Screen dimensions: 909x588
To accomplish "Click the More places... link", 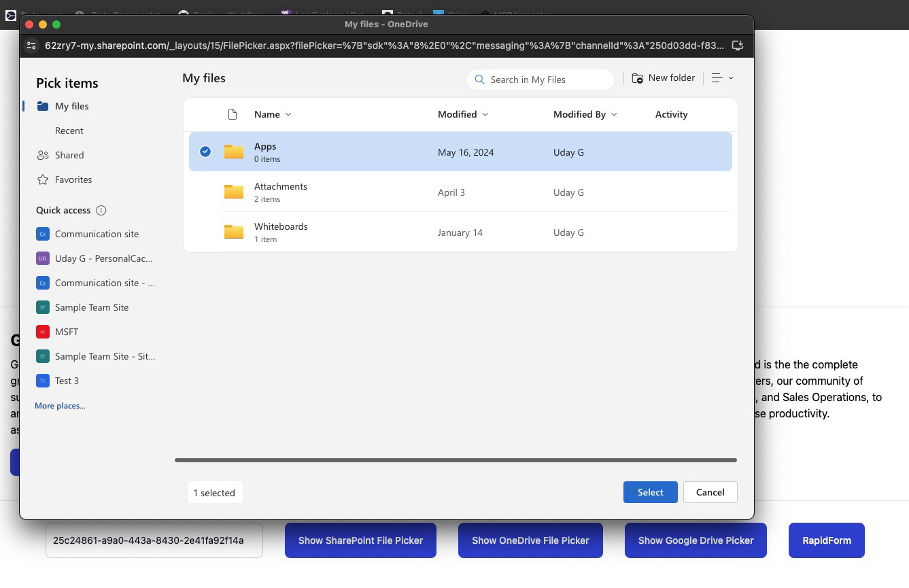I will click(60, 406).
